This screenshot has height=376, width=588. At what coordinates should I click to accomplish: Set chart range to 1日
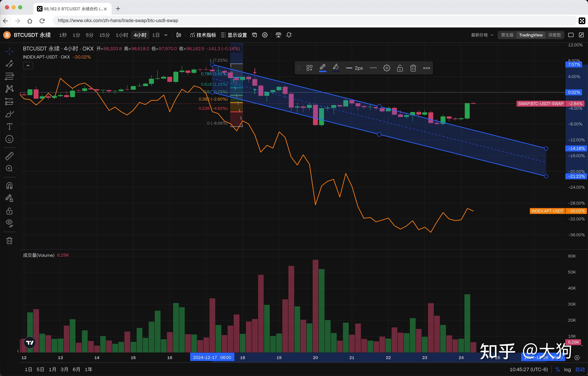pos(28,369)
